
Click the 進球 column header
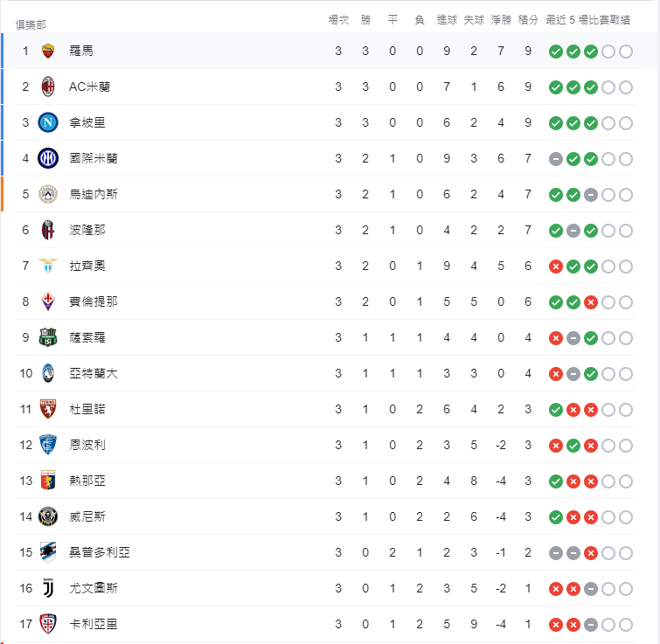tap(447, 20)
